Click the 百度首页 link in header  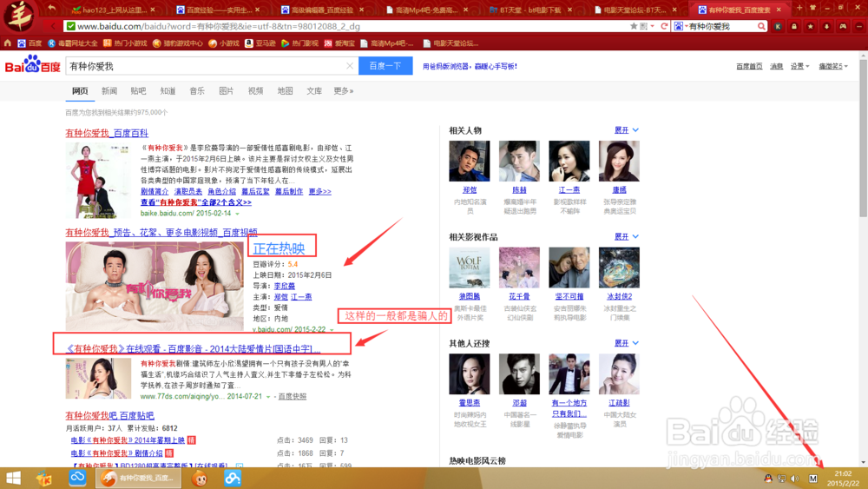[x=749, y=66]
